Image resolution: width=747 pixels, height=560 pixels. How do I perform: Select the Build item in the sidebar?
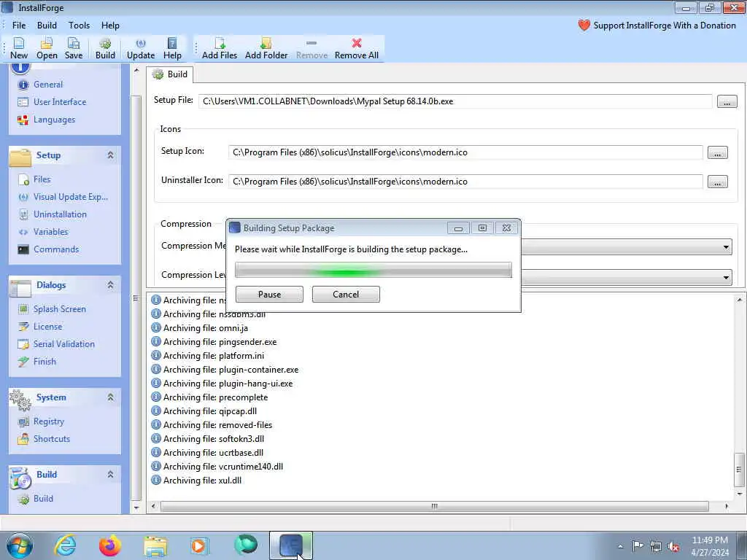click(43, 499)
